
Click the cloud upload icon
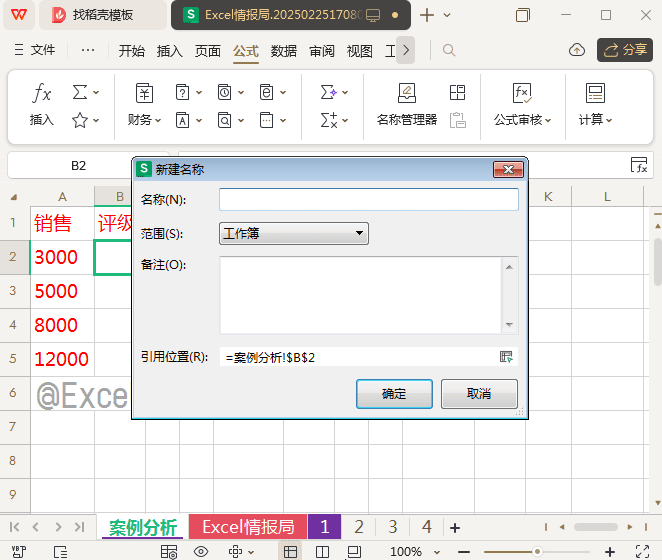576,50
